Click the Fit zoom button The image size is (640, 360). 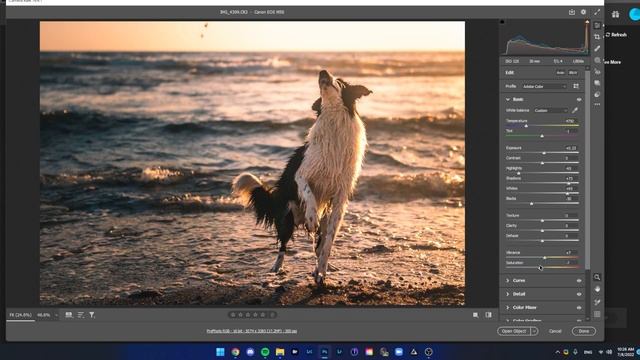coord(20,315)
